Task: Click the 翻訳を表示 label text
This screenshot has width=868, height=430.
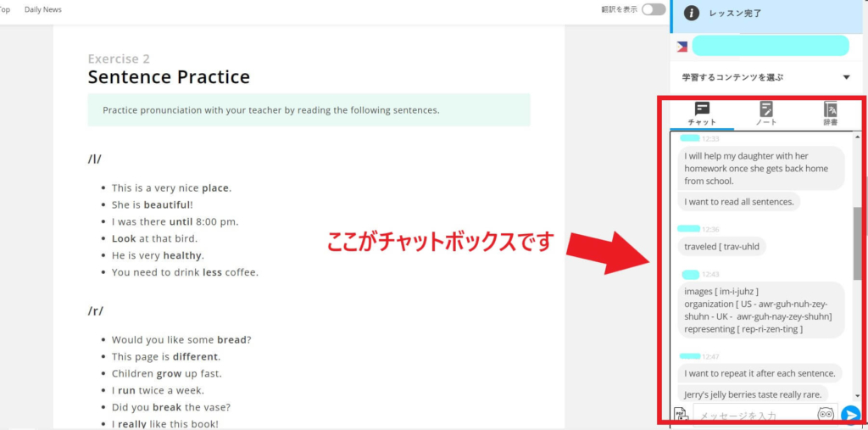Action: pos(620,9)
